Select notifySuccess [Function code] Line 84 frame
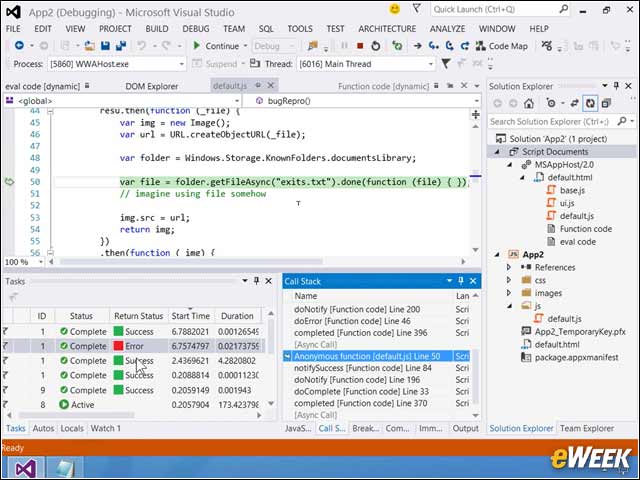This screenshot has height=480, width=640. (362, 368)
